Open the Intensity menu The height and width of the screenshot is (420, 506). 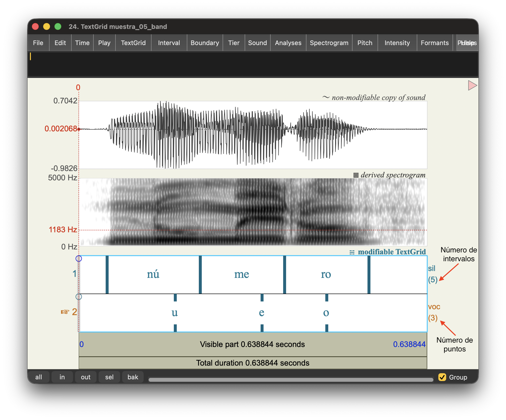click(x=397, y=43)
